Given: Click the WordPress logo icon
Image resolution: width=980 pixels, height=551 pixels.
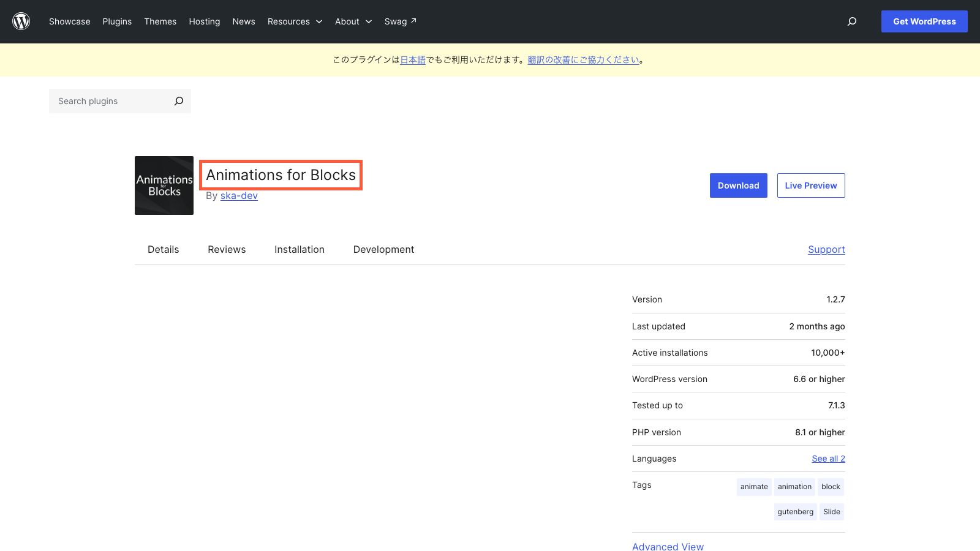Looking at the screenshot, I should 21,21.
